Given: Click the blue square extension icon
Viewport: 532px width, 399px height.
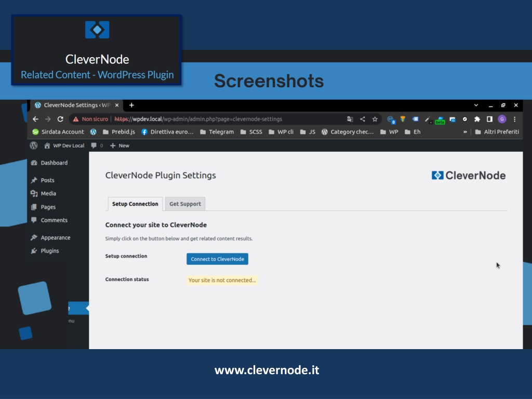Looking at the screenshot, I should (415, 119).
